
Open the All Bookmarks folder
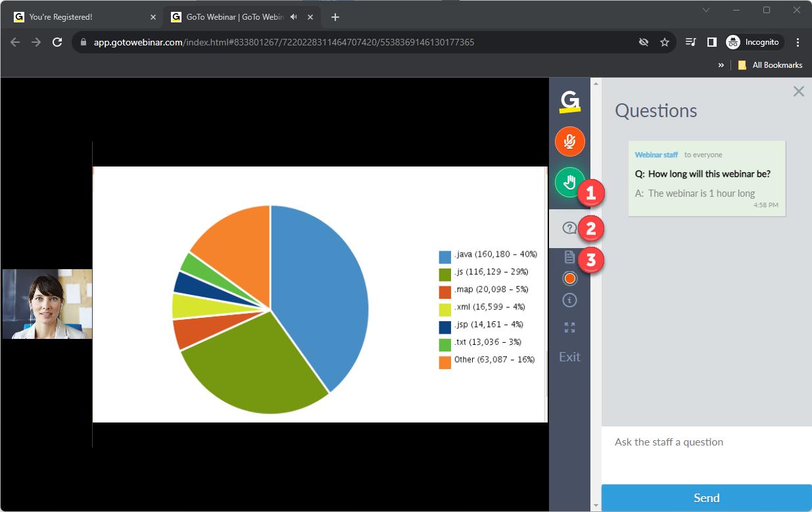click(x=770, y=65)
